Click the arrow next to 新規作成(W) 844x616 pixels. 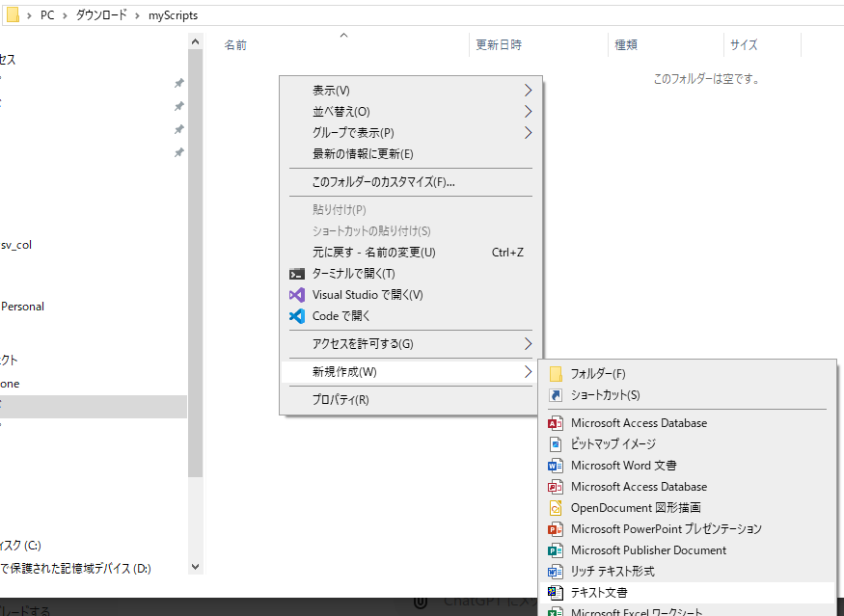(528, 372)
